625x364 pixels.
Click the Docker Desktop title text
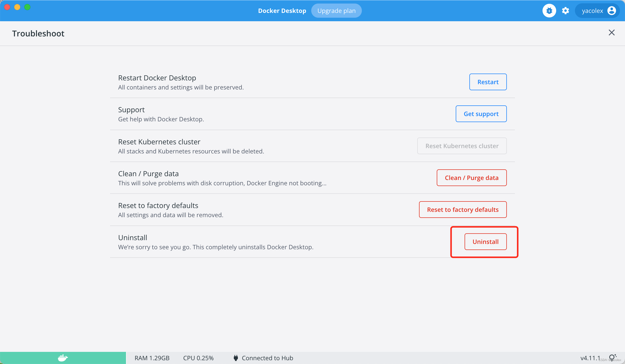pyautogui.click(x=282, y=11)
